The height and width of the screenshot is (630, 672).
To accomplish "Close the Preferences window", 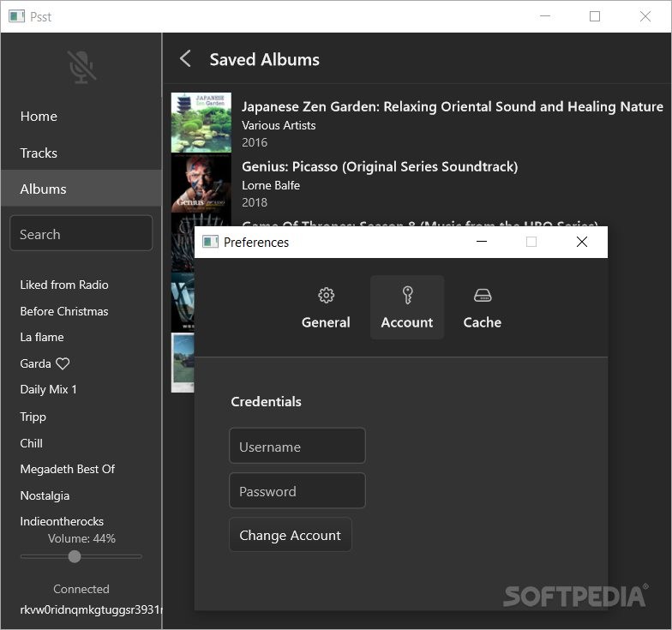I will pos(581,242).
